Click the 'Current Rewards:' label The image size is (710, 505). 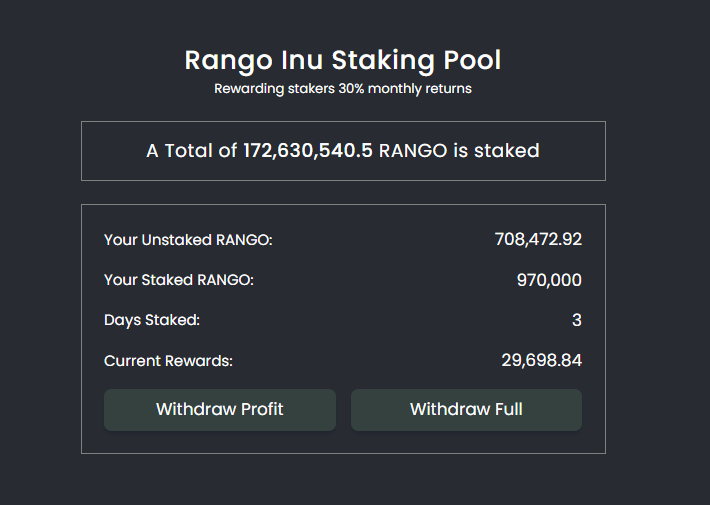click(x=168, y=361)
